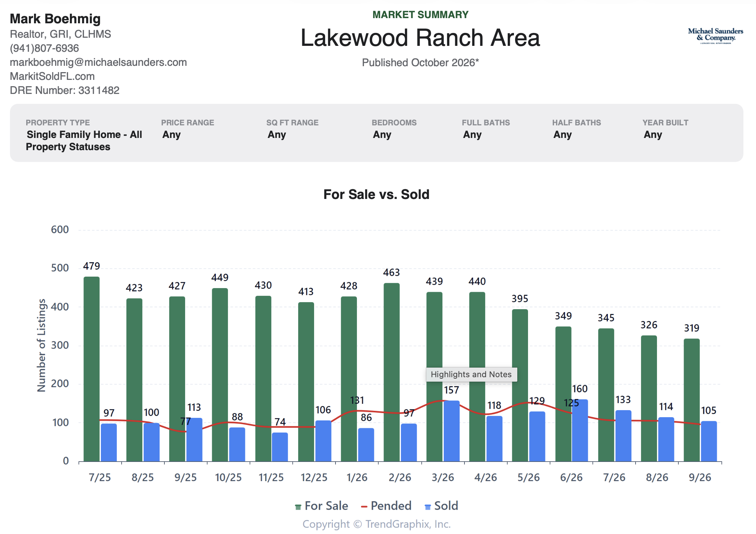The height and width of the screenshot is (534, 756).
Task: Click the 12/25 Sold bar labeled 106
Action: [x=323, y=441]
